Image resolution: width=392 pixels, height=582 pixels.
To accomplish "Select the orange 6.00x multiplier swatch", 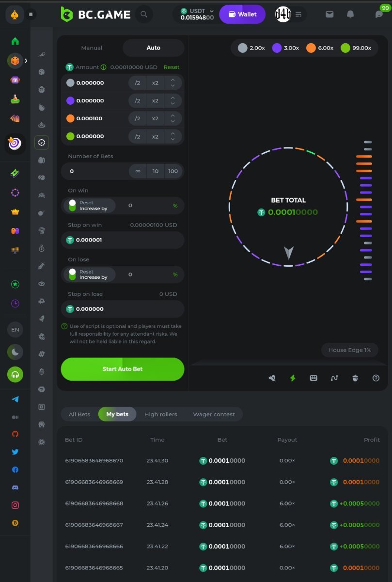I will click(x=319, y=48).
